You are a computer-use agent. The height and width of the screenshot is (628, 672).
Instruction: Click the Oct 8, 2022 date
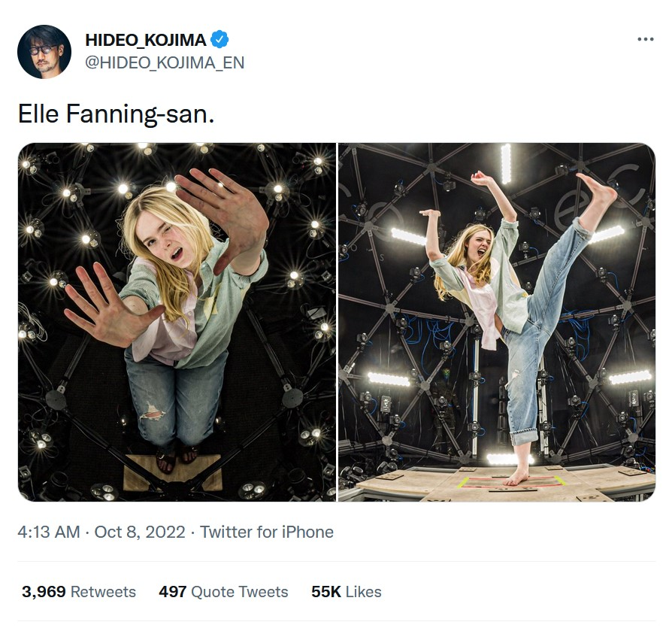pyautogui.click(x=140, y=532)
